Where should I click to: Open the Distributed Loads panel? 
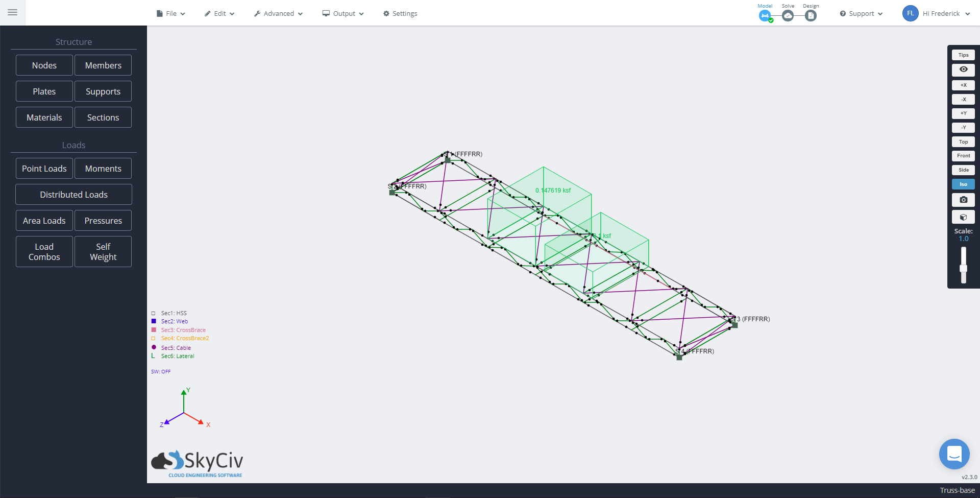73,194
